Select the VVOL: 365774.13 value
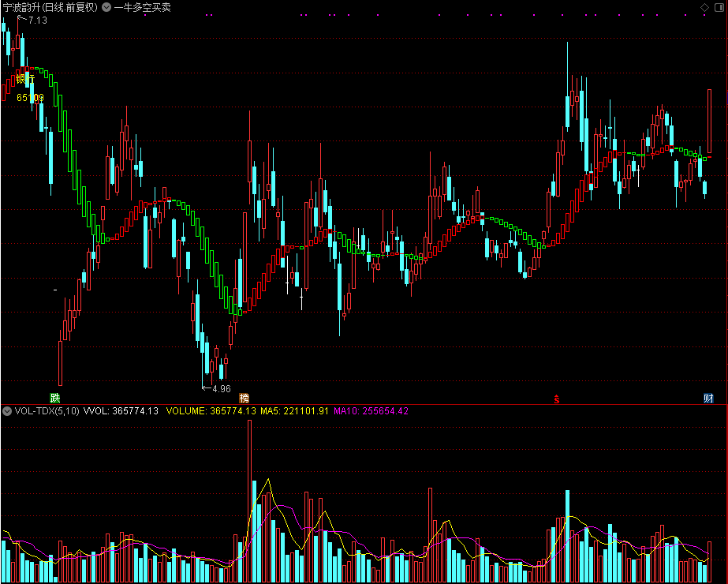 121,411
